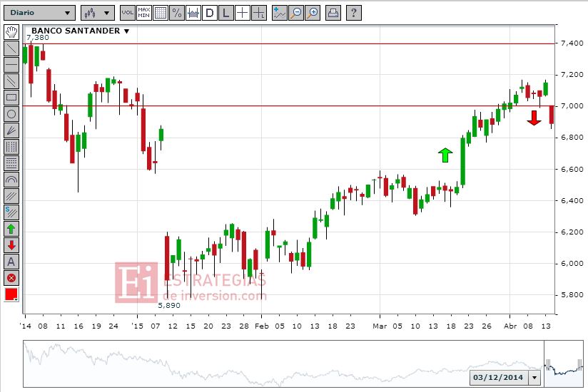Open the 03/12/2014 date dropdown arrow

534,378
